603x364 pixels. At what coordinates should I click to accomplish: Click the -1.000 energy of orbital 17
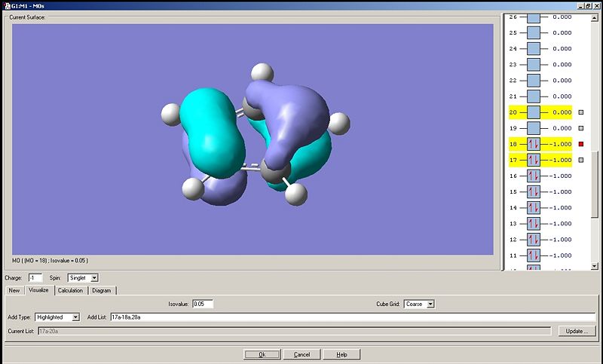[560, 160]
